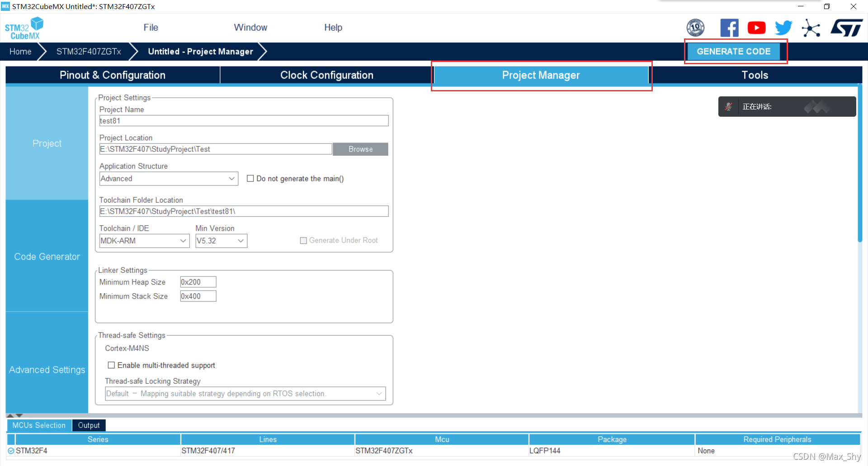Click the Series column header
Screen dimensions: 868x466
click(x=98, y=439)
